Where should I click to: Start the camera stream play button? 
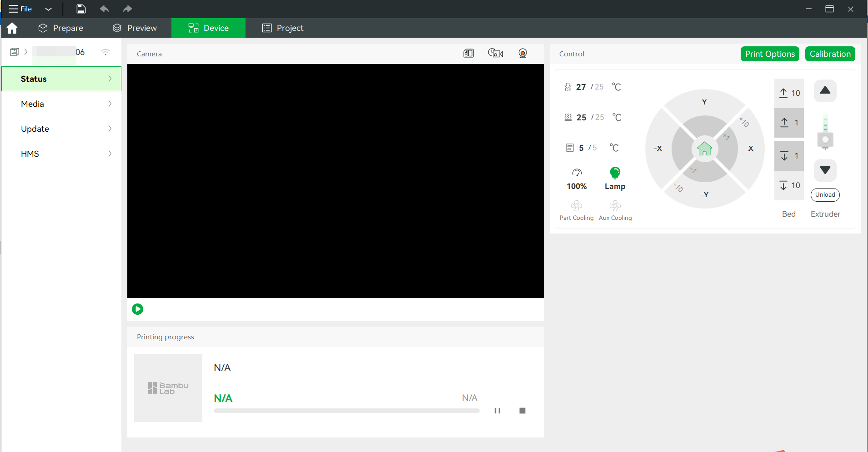[137, 309]
